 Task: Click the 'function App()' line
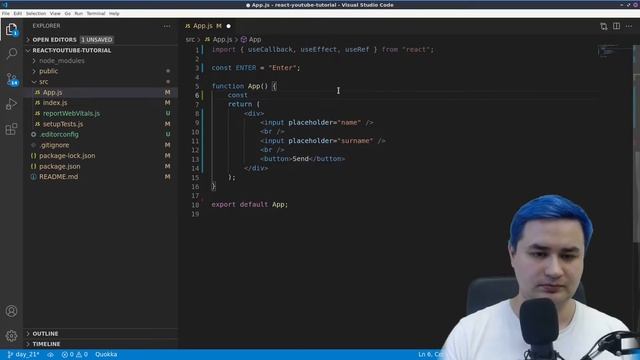click(x=244, y=86)
